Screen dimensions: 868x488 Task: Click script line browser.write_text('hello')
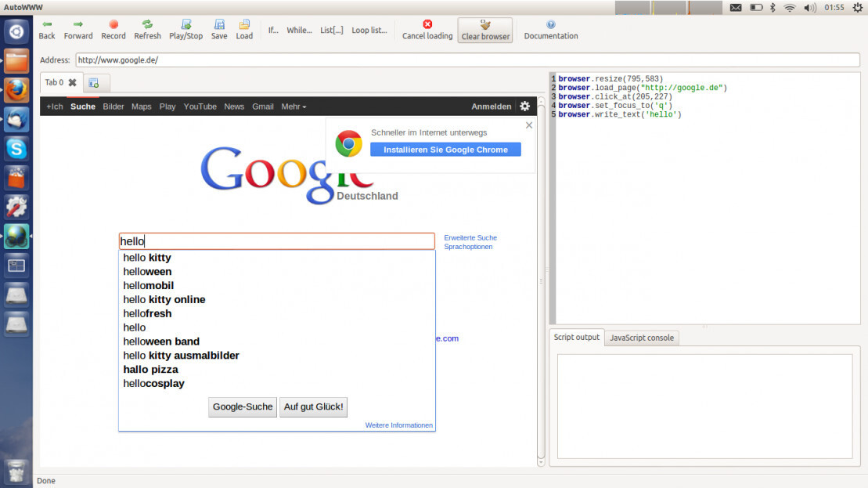(x=620, y=114)
